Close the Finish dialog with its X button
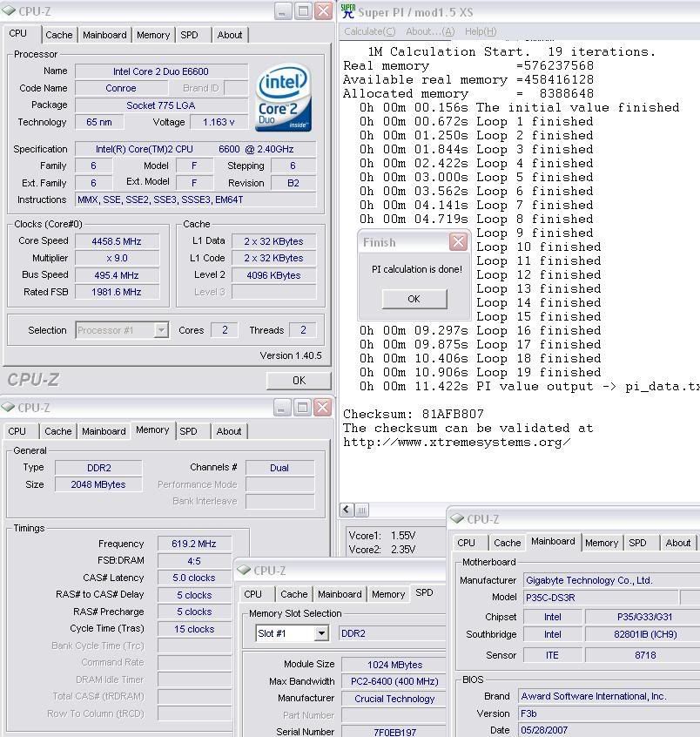 458,242
